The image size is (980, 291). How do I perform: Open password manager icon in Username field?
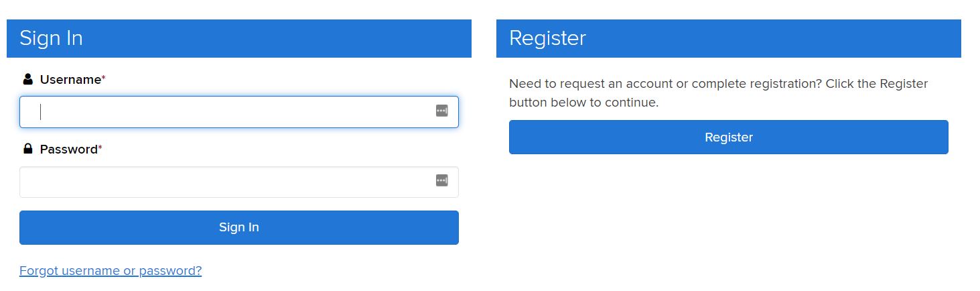point(441,111)
